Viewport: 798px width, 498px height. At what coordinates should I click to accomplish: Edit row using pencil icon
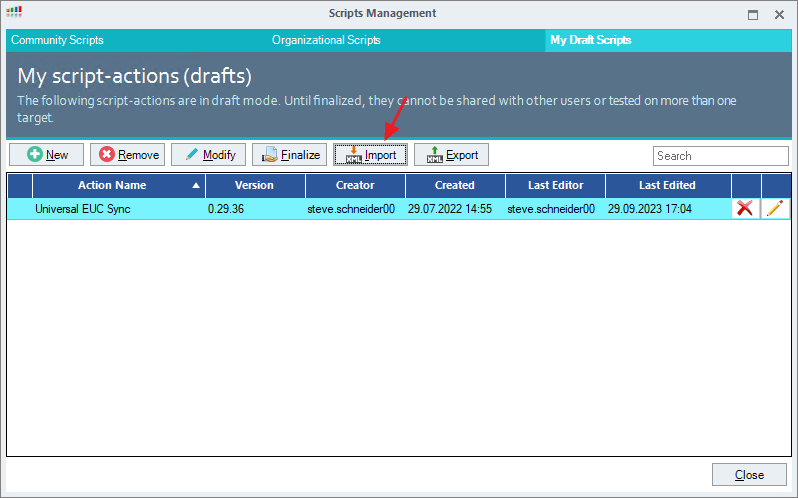(775, 209)
